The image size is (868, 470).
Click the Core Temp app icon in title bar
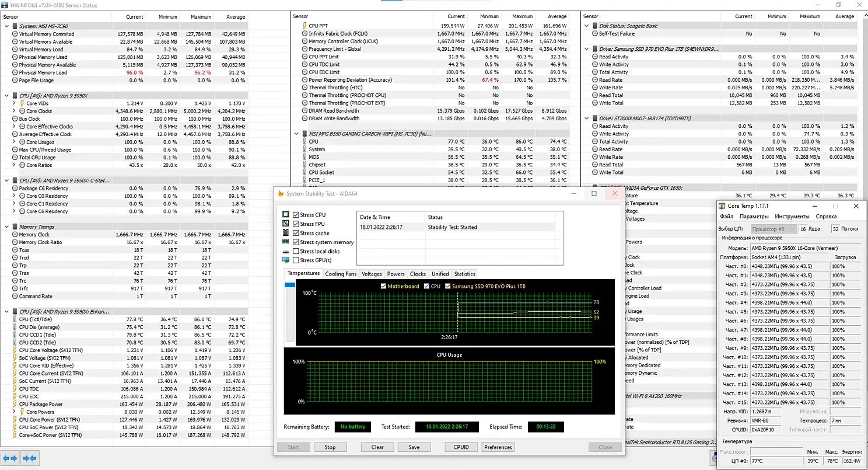(x=722, y=206)
